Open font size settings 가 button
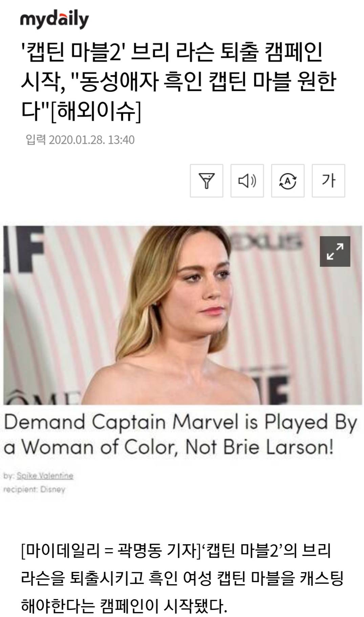Screen dimensions: 364x617 [x=328, y=181]
